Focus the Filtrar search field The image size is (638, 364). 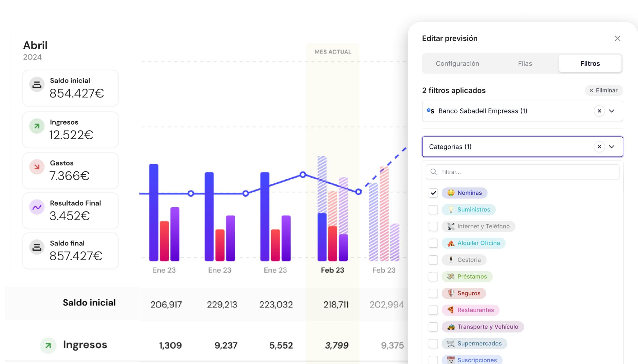[522, 172]
